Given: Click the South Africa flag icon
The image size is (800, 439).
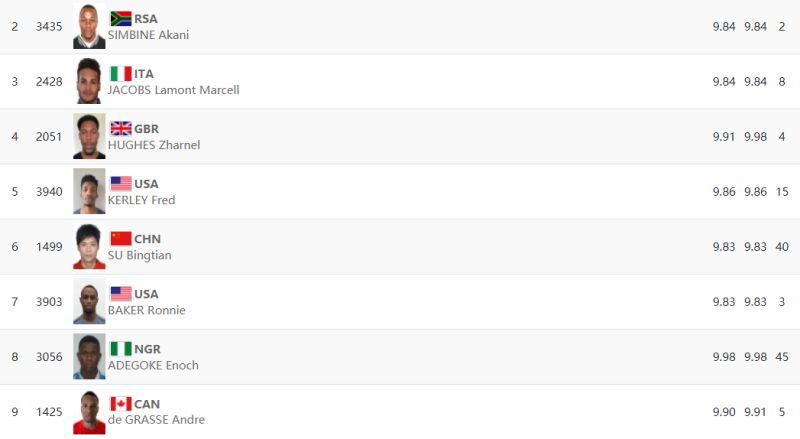Looking at the screenshot, I should [x=120, y=19].
